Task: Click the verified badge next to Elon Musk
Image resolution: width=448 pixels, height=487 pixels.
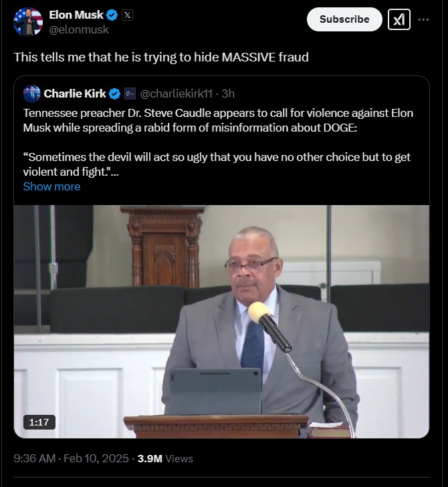Action: [x=112, y=15]
